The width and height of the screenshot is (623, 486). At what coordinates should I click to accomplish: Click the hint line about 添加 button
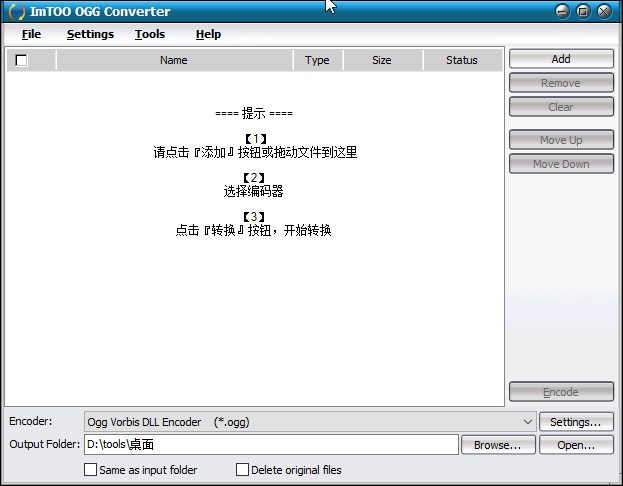pos(255,152)
